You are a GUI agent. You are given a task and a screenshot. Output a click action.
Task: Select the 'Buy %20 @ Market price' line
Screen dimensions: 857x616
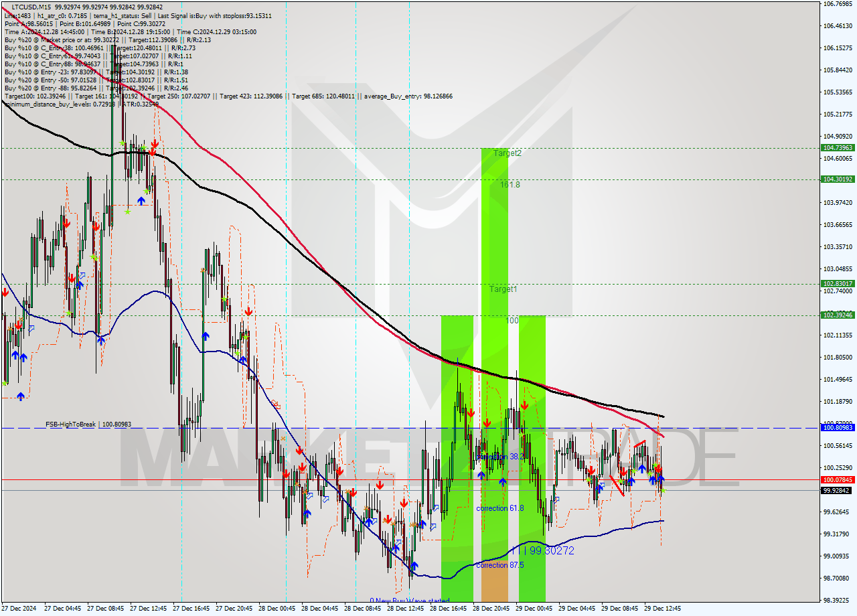(x=107, y=40)
